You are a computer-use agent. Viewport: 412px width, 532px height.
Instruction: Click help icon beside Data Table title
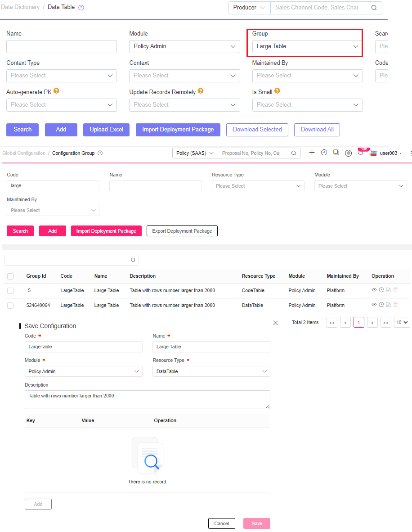[x=81, y=8]
